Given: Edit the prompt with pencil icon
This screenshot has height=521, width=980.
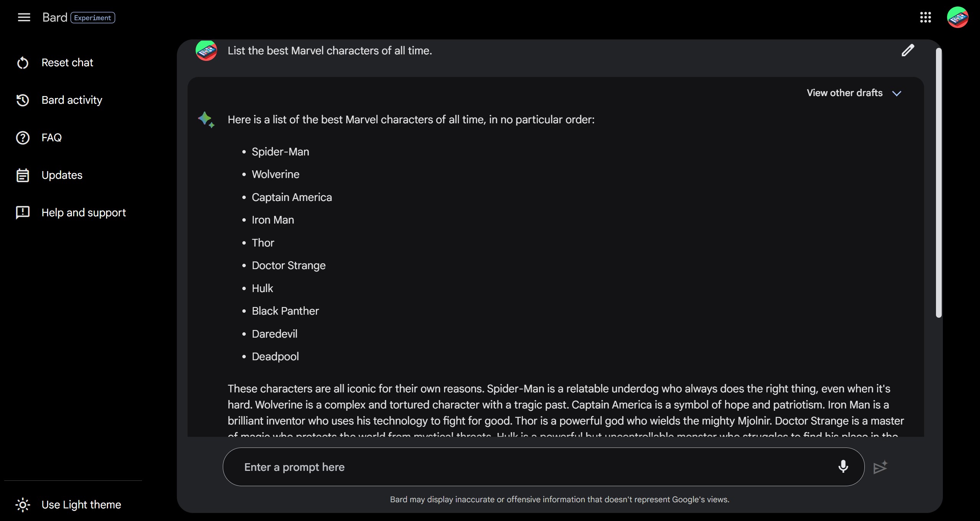Looking at the screenshot, I should 908,51.
